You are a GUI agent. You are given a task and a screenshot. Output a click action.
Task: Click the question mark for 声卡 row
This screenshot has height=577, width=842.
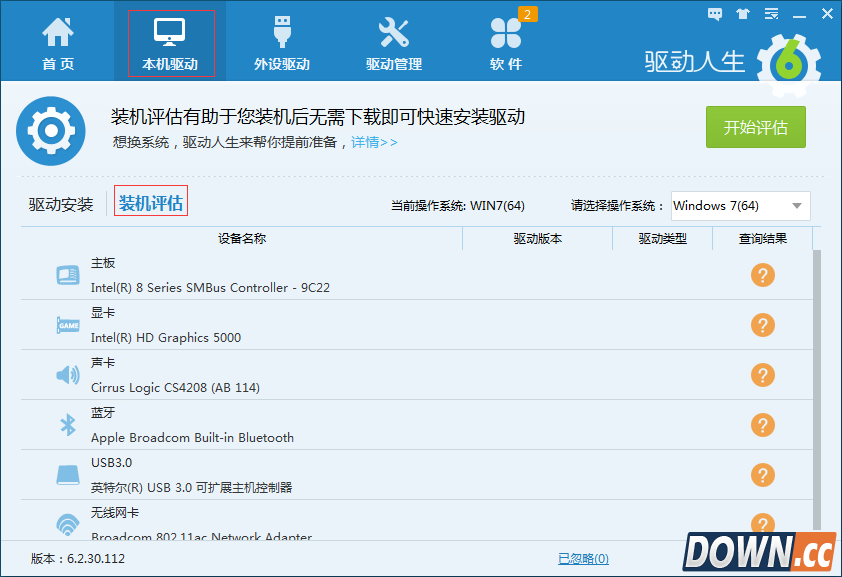762,375
